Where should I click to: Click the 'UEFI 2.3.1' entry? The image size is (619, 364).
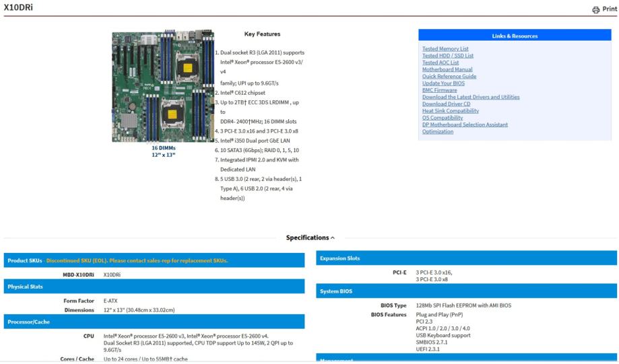(x=428, y=349)
